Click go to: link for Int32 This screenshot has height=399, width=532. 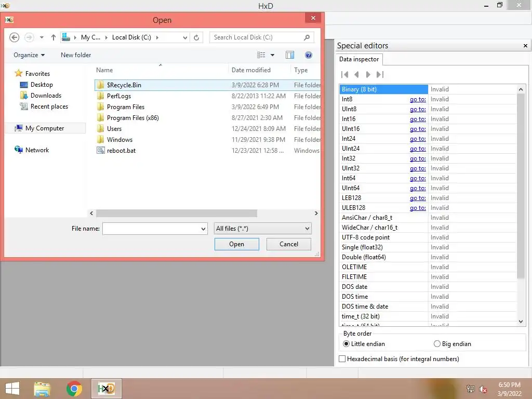click(418, 158)
